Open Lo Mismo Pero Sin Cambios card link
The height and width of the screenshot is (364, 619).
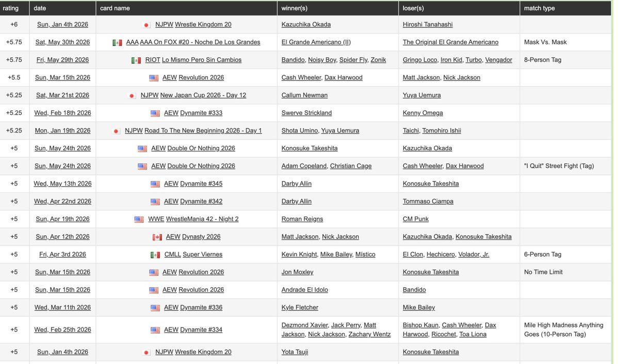202,60
